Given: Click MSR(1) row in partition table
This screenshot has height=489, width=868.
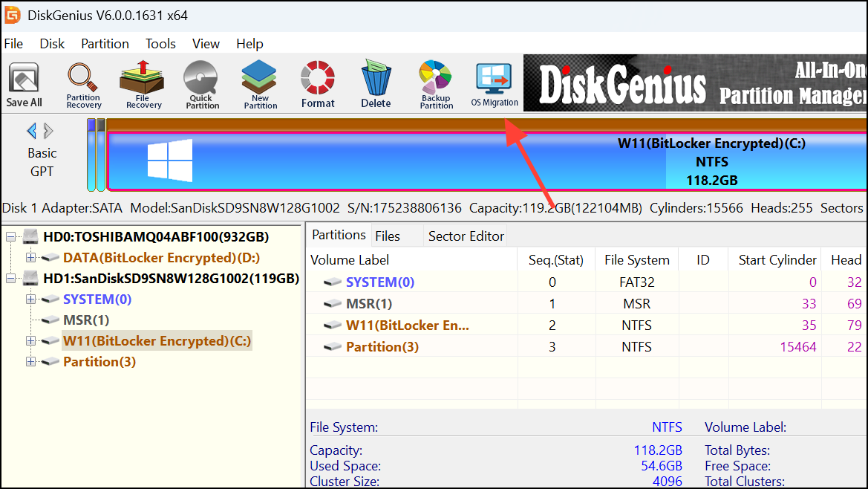Looking at the screenshot, I should point(587,303).
